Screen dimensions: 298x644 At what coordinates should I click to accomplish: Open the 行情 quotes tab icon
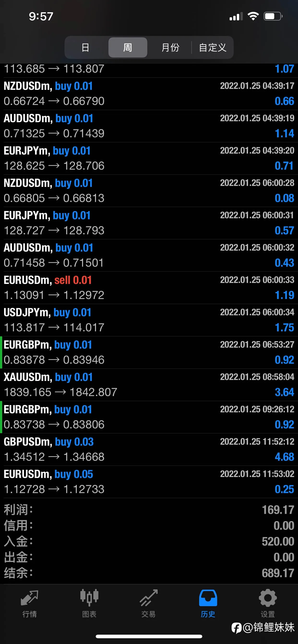pyautogui.click(x=30, y=598)
